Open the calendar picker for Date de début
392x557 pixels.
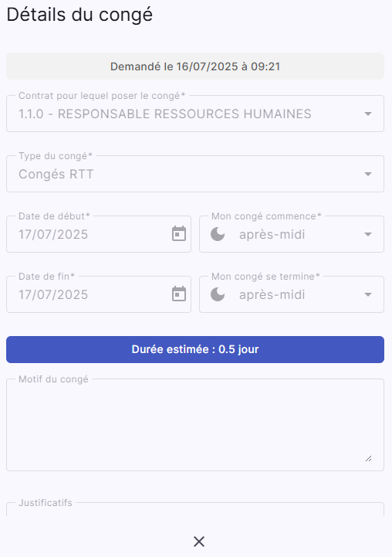[179, 234]
